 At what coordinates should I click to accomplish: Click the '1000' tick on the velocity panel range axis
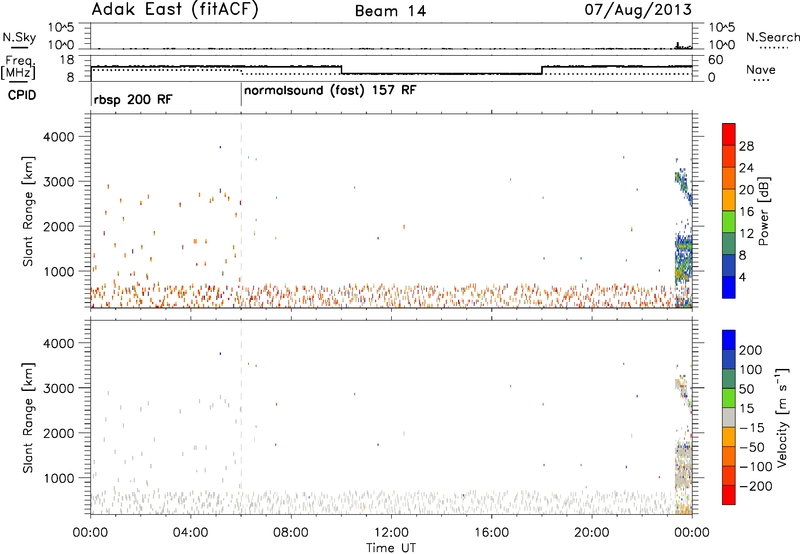tap(59, 478)
